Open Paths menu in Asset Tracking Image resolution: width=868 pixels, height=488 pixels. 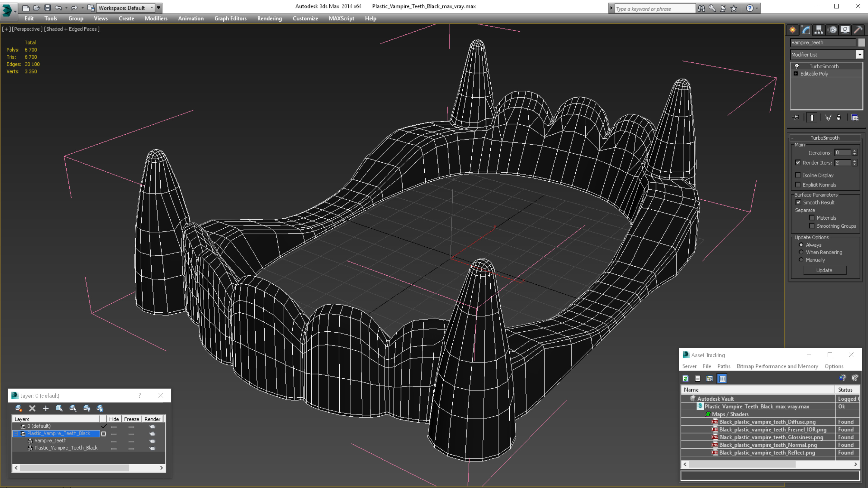coord(723,366)
